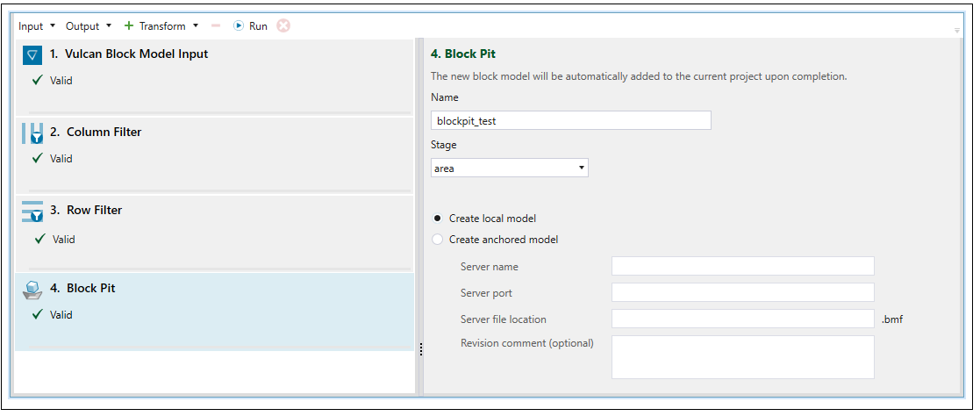Select the Column Filter step title
This screenshot has width=980, height=416.
click(x=104, y=133)
